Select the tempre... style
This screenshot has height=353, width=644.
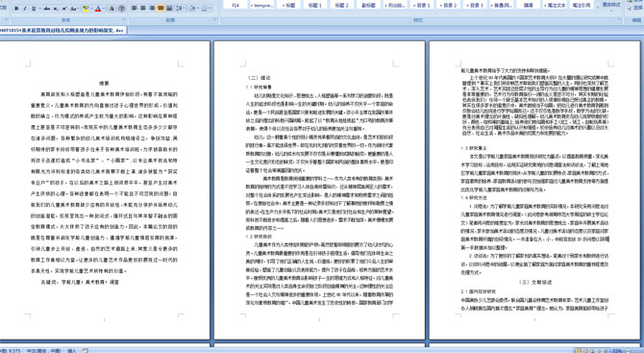pos(261,6)
